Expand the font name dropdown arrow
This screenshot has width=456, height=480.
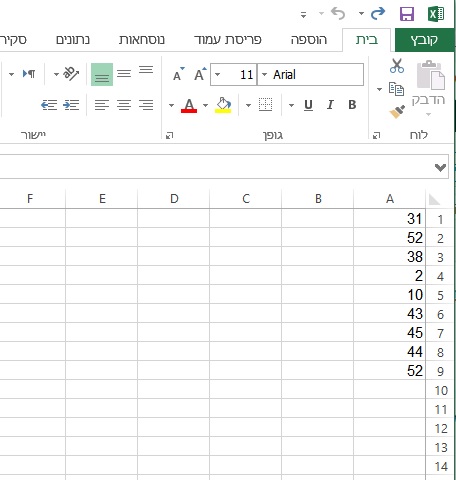pos(264,74)
